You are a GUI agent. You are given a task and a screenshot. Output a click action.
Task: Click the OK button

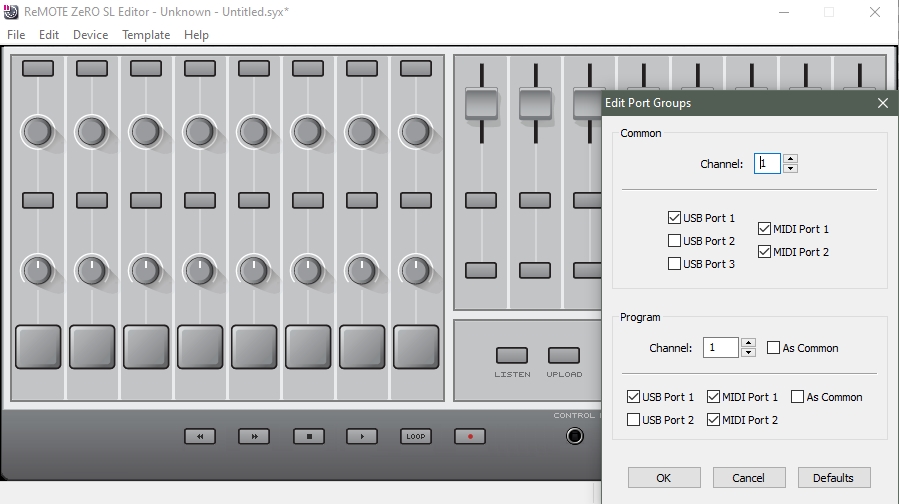[664, 478]
